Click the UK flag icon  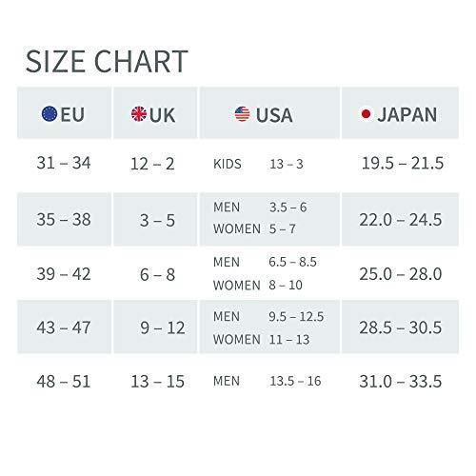tap(139, 114)
